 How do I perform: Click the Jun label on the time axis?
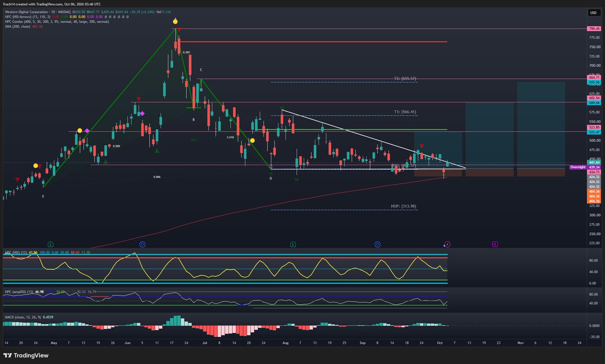click(x=128, y=343)
